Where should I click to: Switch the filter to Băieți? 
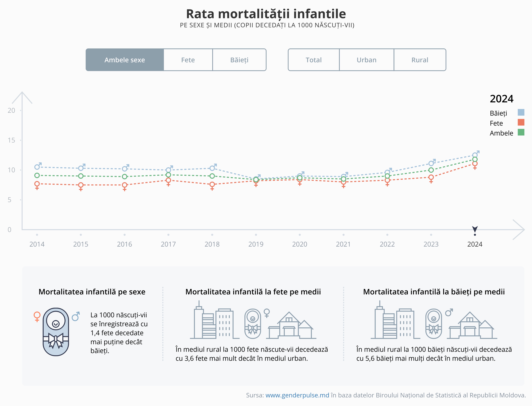239,60
